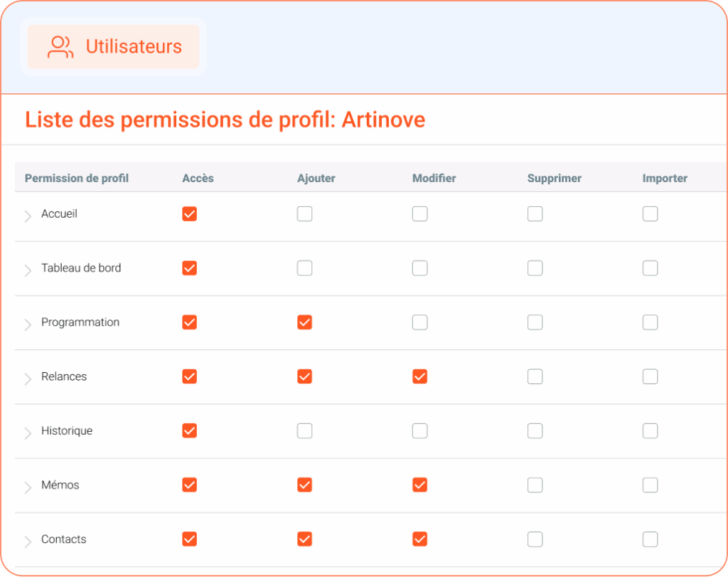
Task: Expand the Relances row chevron
Action: click(28, 379)
